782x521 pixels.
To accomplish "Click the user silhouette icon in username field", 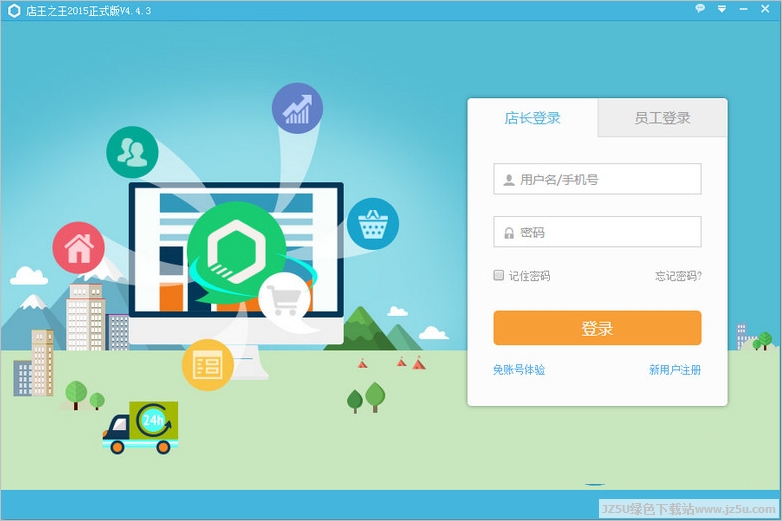I will tap(509, 180).
